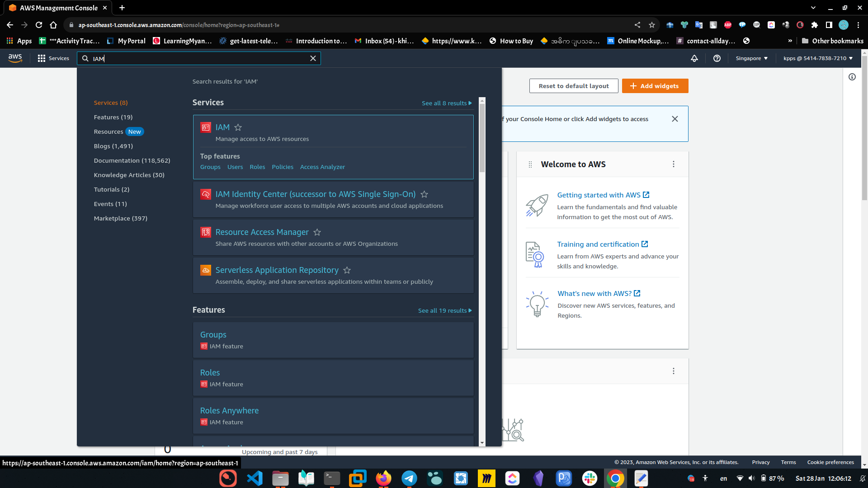The width and height of the screenshot is (868, 488).
Task: Open Other bookmarks folder
Action: point(832,41)
